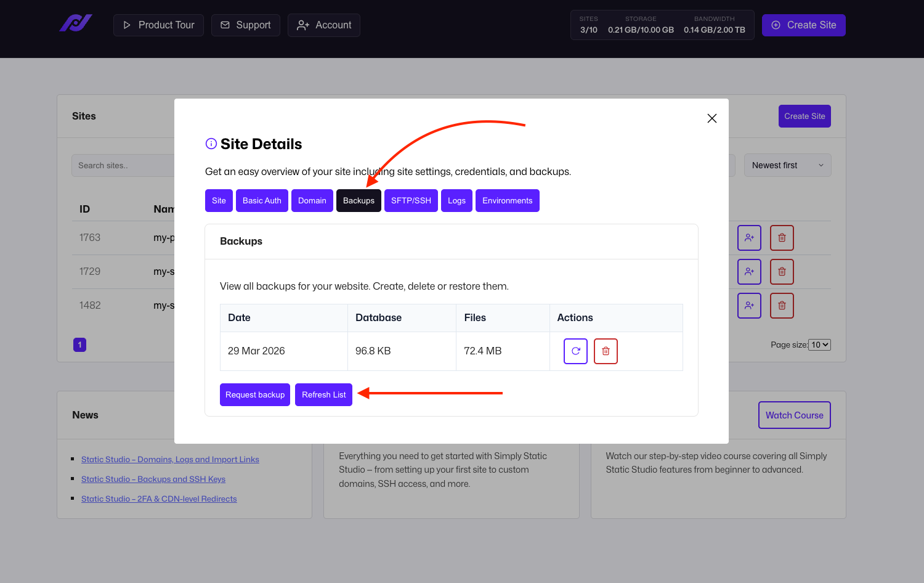
Task: Click Refresh List button
Action: pyautogui.click(x=323, y=395)
